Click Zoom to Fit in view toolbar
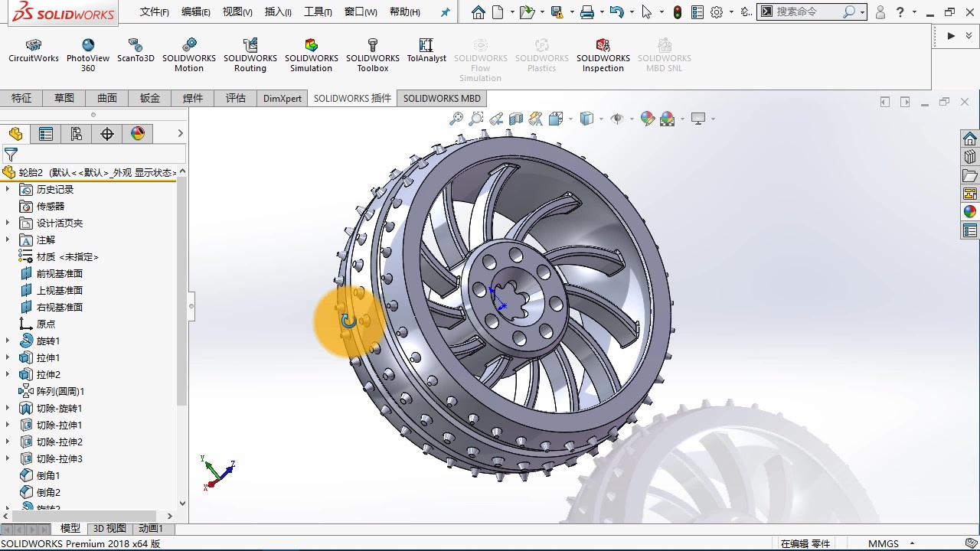The image size is (980, 551). (x=456, y=119)
